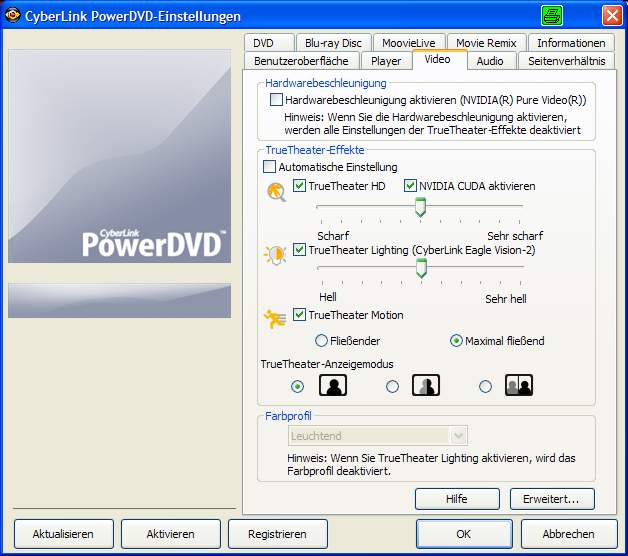
Task: Click the PowerDVD eye logo in title bar
Action: tap(12, 15)
